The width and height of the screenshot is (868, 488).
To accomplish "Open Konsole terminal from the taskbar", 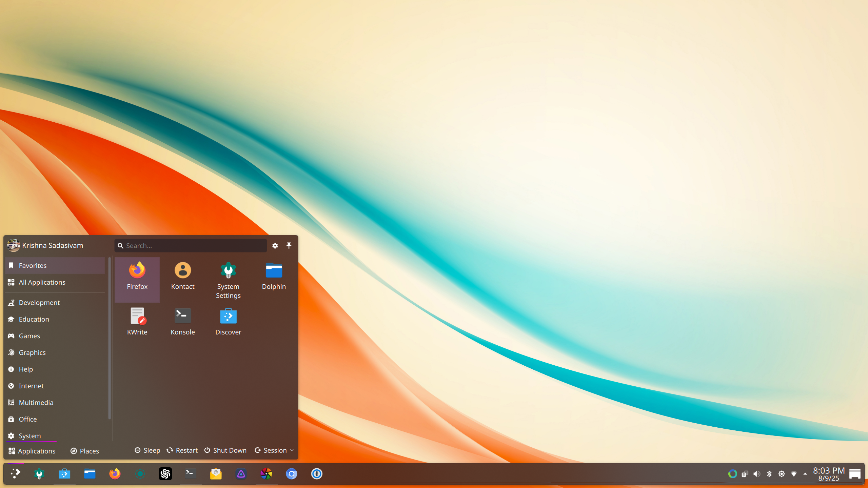I will pyautogui.click(x=190, y=474).
